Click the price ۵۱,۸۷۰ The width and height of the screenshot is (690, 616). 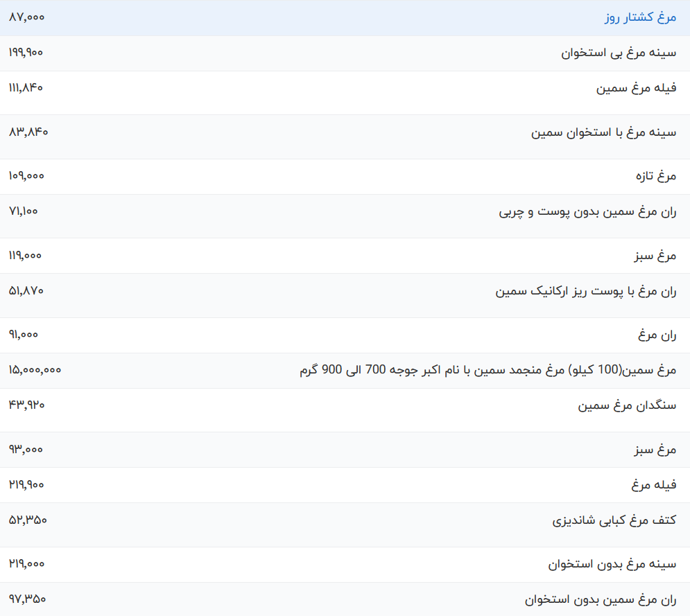[26, 290]
